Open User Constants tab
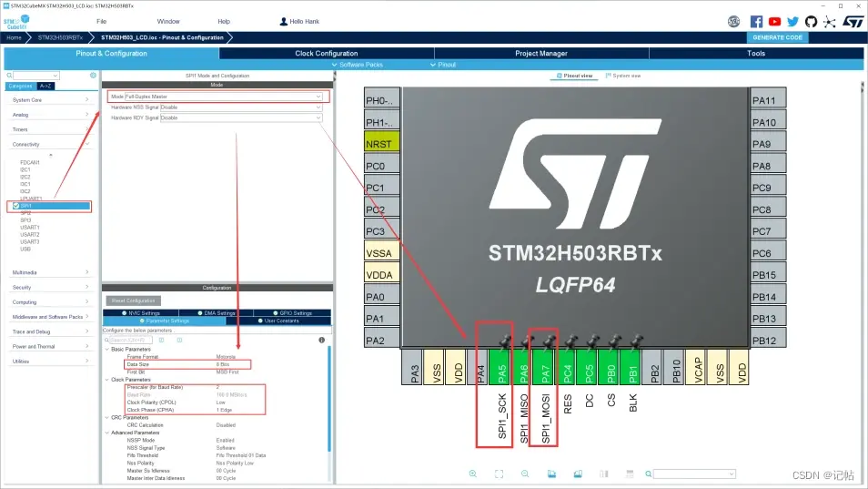Viewport: 868px width, 489px height. [x=278, y=321]
